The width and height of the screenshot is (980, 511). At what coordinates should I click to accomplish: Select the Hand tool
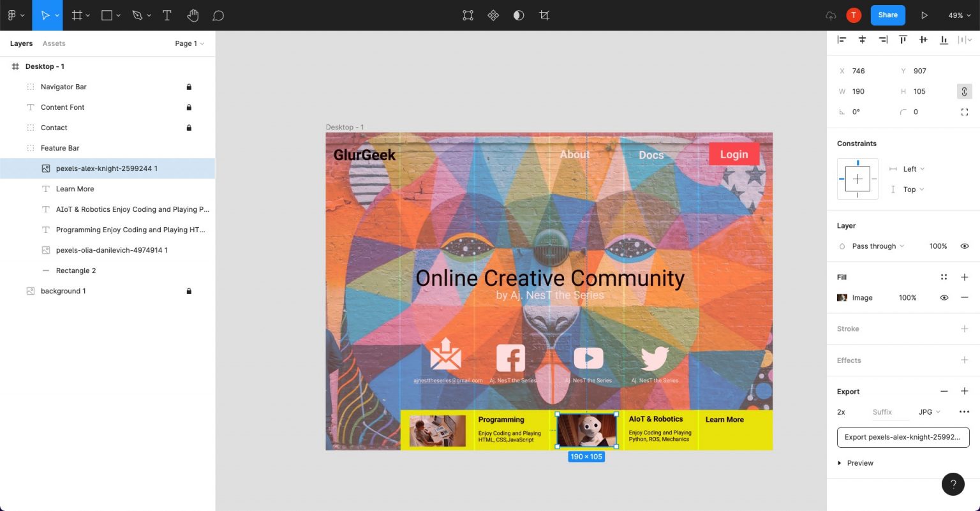click(193, 15)
